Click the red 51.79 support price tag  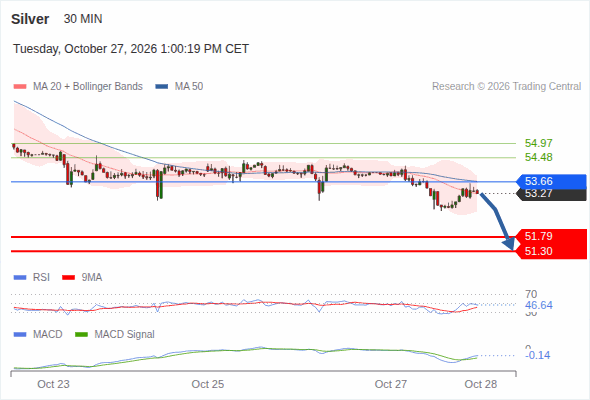(551, 236)
